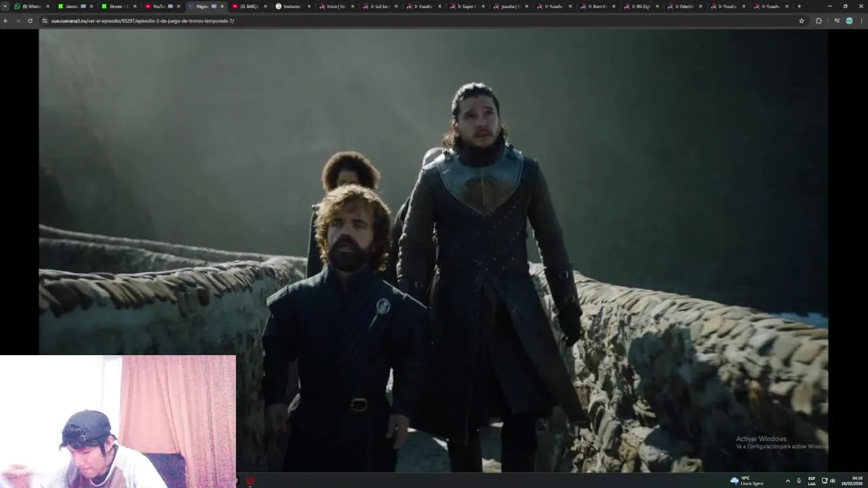
Task: Open the tab search dropdown arrow
Action: click(x=5, y=6)
